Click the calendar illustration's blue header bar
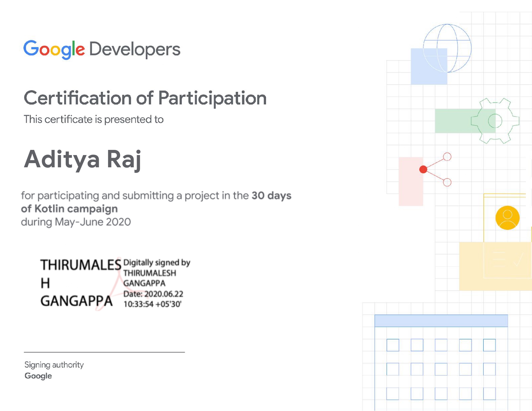This screenshot has height=411, width=532. click(x=441, y=321)
